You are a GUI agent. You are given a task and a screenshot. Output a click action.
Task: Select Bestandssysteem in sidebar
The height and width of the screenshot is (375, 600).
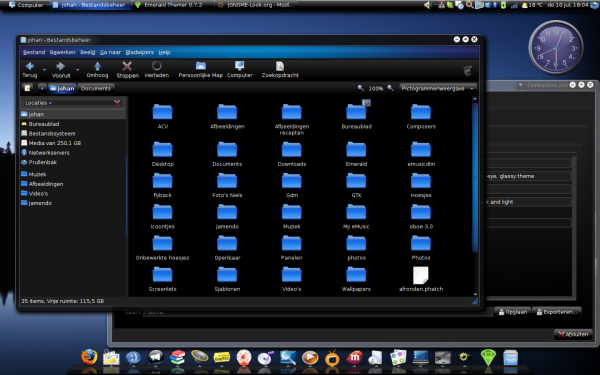point(73,134)
